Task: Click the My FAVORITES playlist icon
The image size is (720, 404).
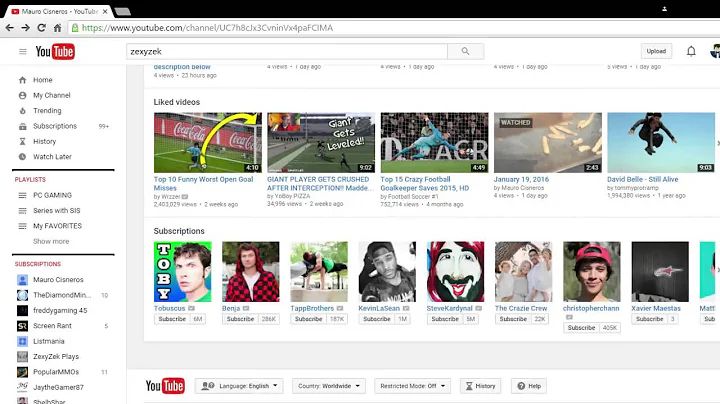Action: click(x=22, y=226)
